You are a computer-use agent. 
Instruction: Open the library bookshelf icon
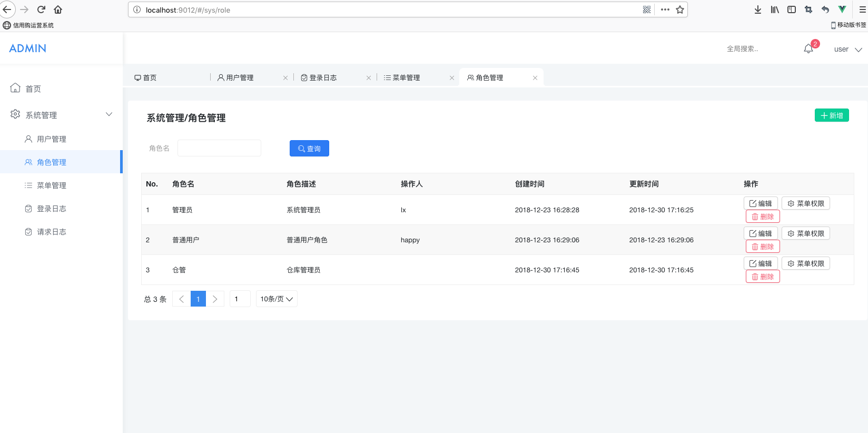[x=775, y=9]
